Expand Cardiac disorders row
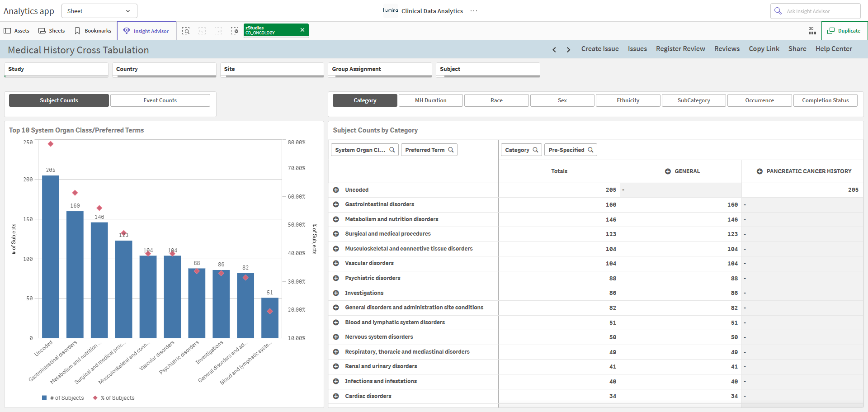Screen dimensions: 868x412 (x=336, y=396)
